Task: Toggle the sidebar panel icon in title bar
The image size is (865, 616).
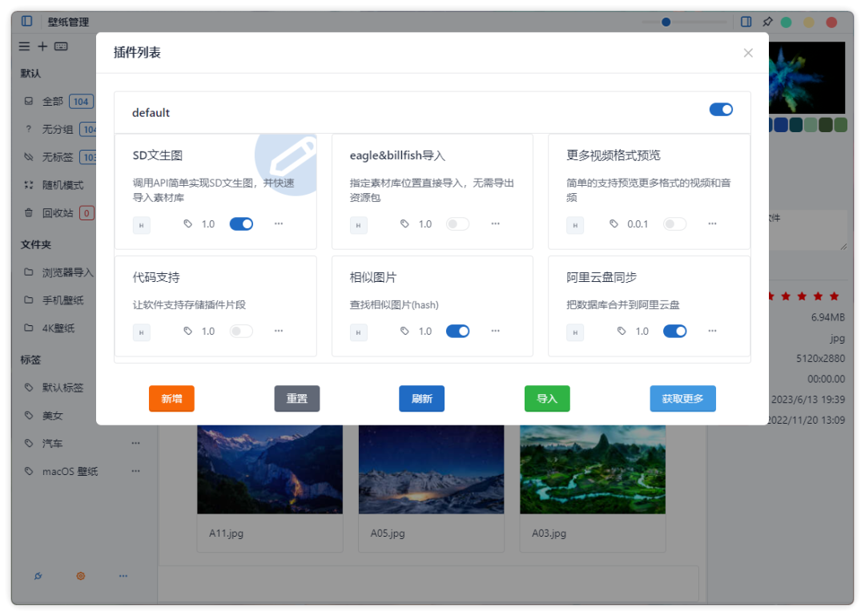Action: pos(26,21)
